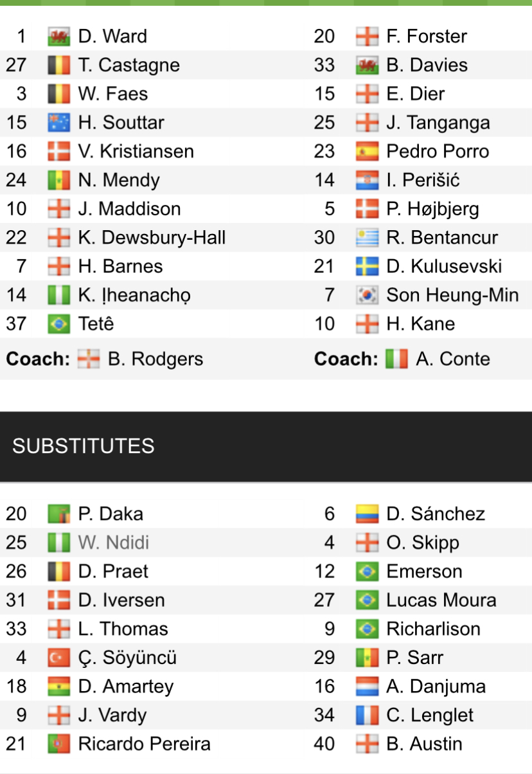The width and height of the screenshot is (532, 774).
Task: Open H. Kane's player page
Action: [420, 324]
